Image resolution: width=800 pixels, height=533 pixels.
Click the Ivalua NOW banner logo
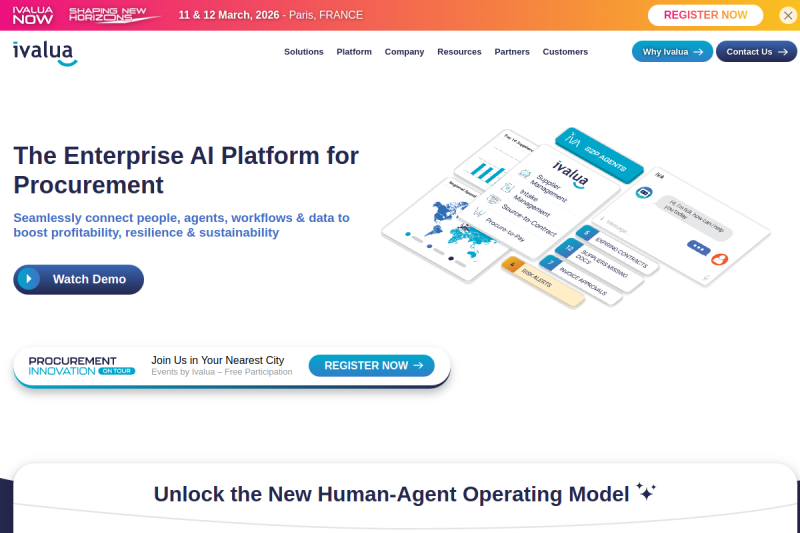[32, 15]
